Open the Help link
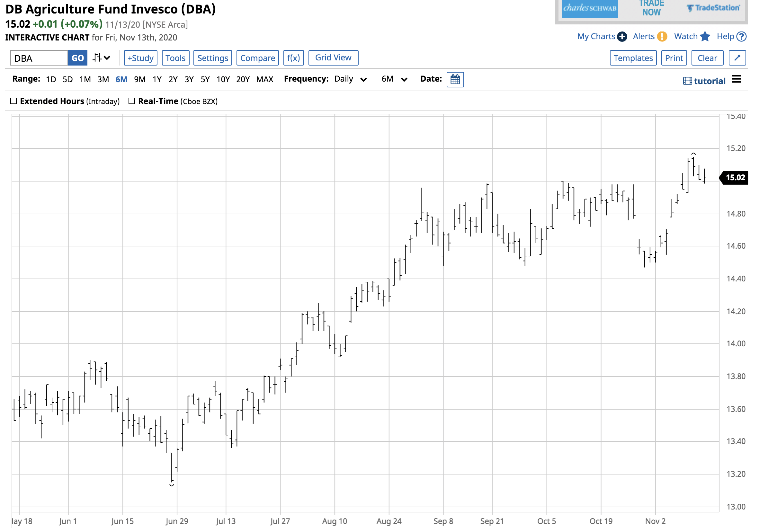 click(x=725, y=36)
